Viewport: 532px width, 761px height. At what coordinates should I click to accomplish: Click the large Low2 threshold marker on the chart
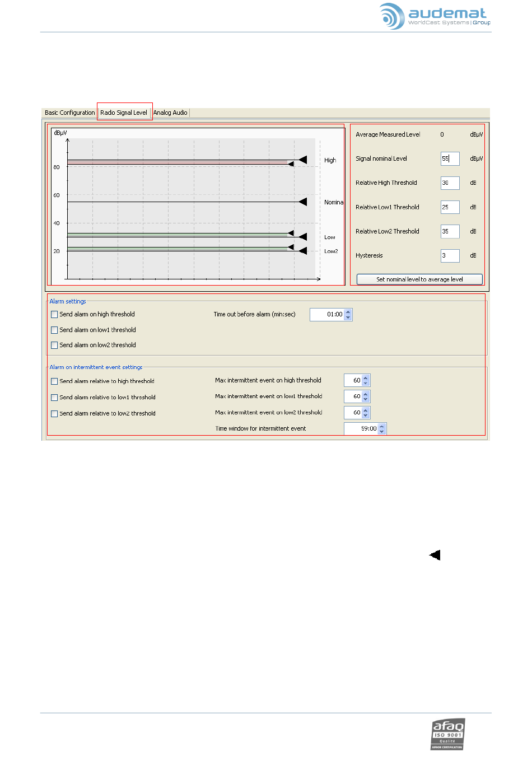coord(303,251)
